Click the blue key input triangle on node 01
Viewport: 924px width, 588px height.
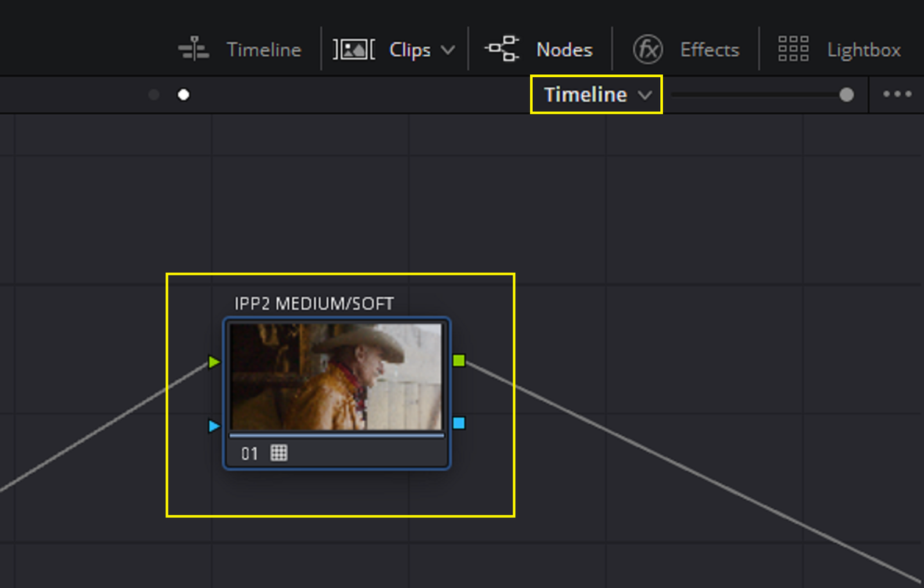tap(214, 426)
